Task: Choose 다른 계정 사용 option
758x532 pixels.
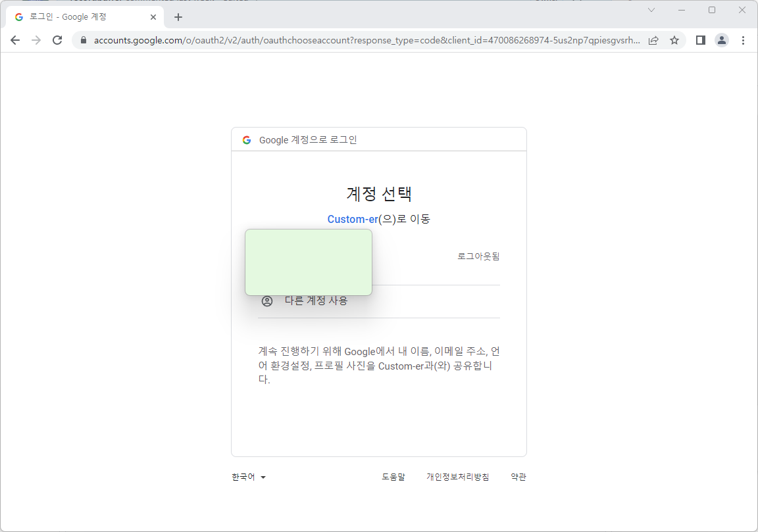Action: [378, 301]
